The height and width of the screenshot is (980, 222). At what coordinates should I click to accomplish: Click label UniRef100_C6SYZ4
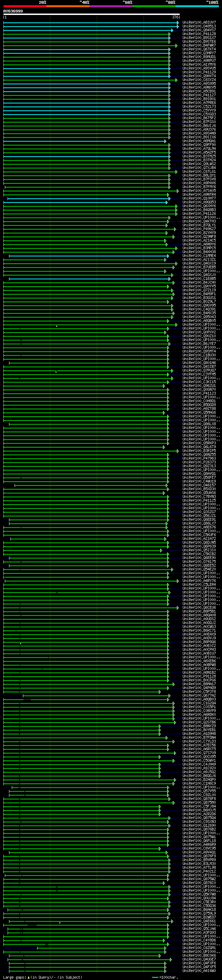(x=199, y=80)
